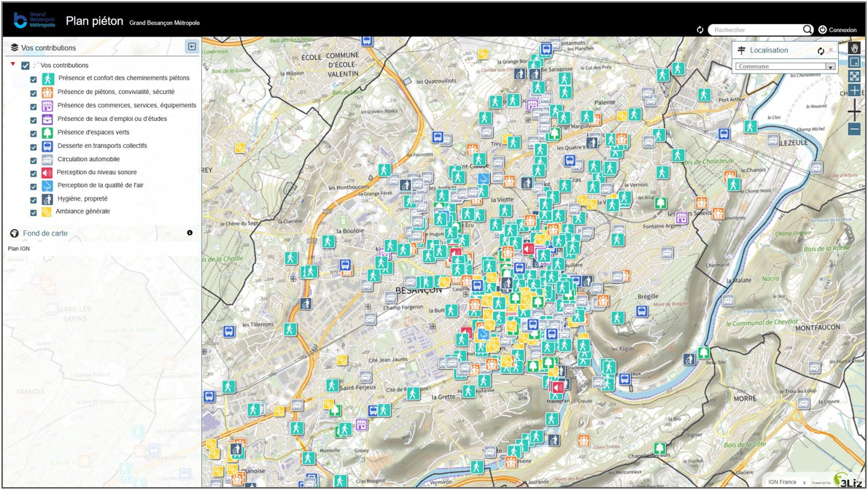Click the search magnifier icon
Viewport: 868px width, 490px height.
tap(807, 30)
